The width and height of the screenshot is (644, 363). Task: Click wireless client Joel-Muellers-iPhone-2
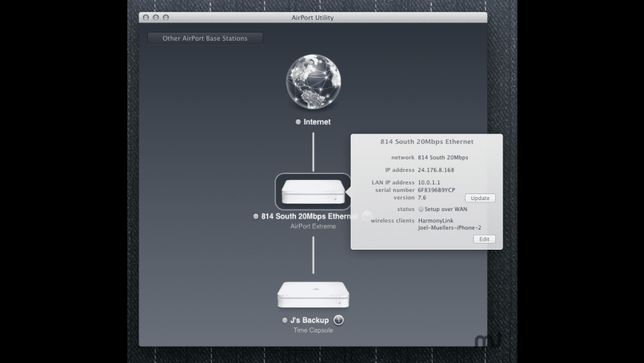pyautogui.click(x=449, y=227)
